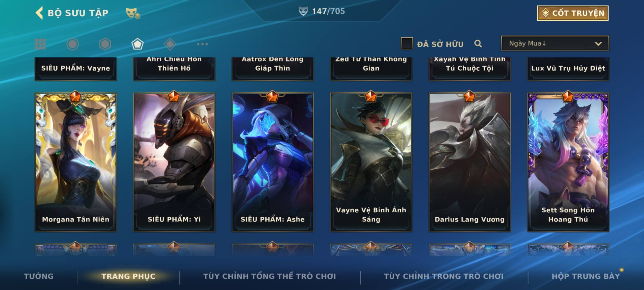This screenshot has width=644, height=290.
Task: Open the Hộp Trưng Bày tab
Action: tap(586, 276)
